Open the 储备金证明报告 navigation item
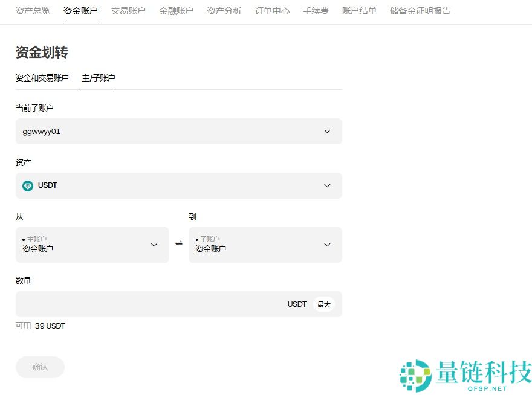The height and width of the screenshot is (395, 532). tap(420, 10)
